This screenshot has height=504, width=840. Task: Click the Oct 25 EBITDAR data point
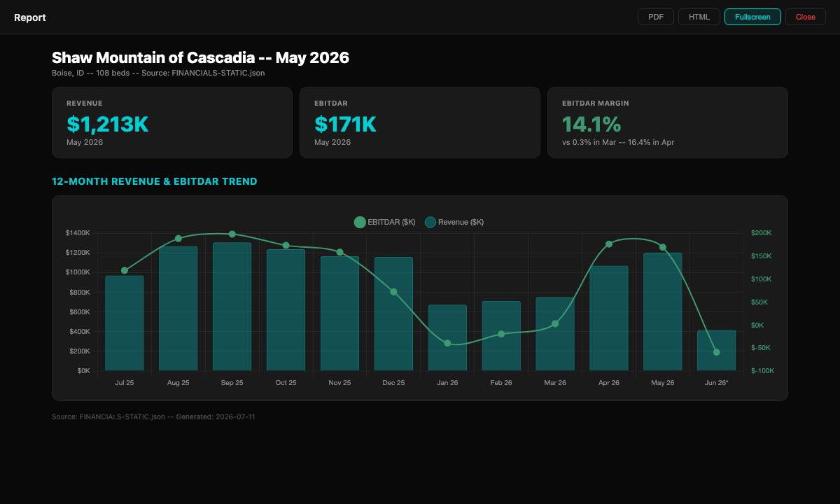pyautogui.click(x=286, y=246)
